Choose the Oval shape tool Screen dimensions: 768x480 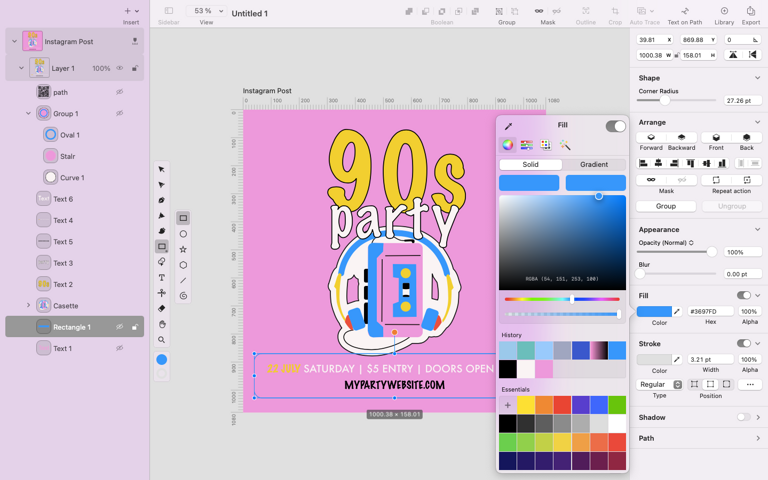pyautogui.click(x=183, y=234)
